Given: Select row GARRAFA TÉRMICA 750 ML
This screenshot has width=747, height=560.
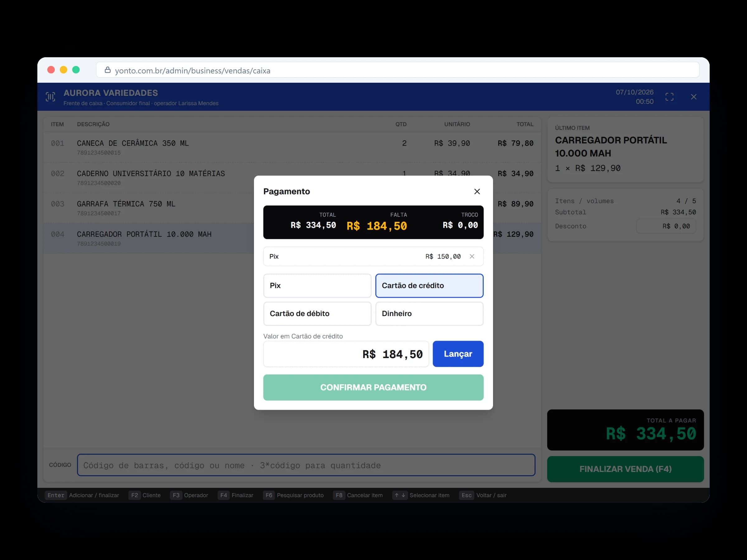Looking at the screenshot, I should [292, 208].
